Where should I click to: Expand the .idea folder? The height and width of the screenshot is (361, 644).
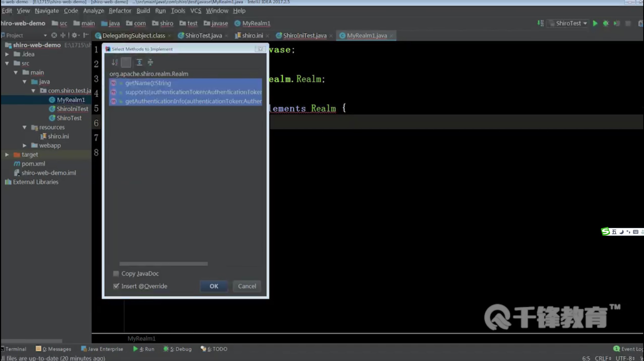(x=7, y=54)
